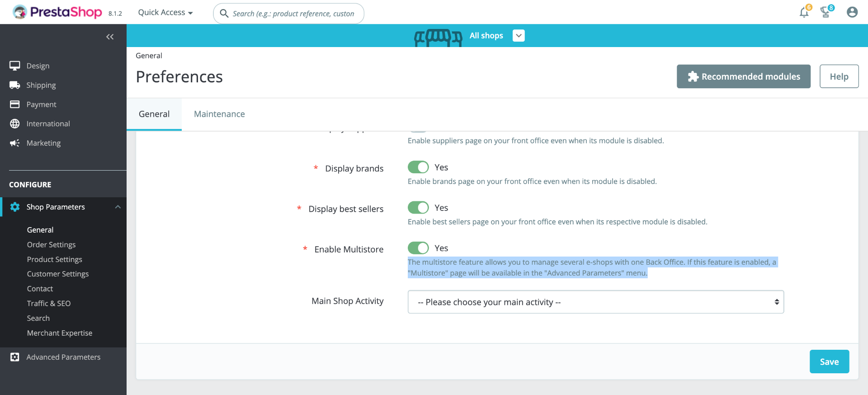This screenshot has height=395, width=868.
Task: Click the Preferences page title
Action: tap(179, 77)
